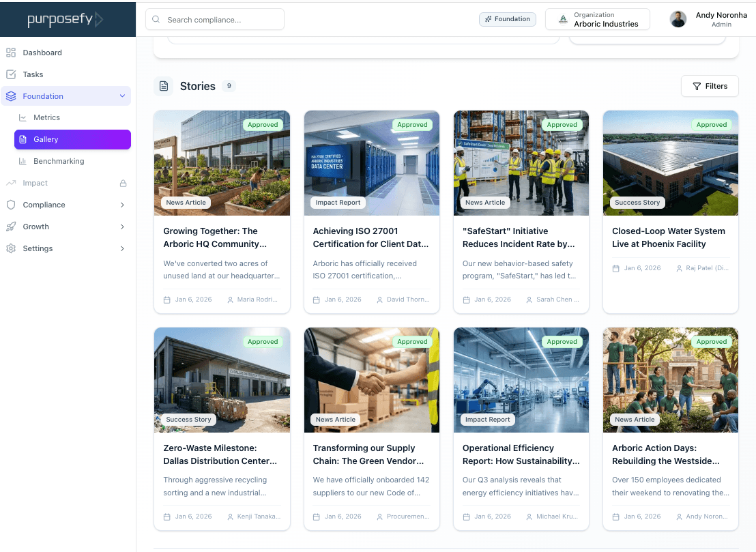
Task: Select the Growth rocket icon
Action: [x=11, y=227]
